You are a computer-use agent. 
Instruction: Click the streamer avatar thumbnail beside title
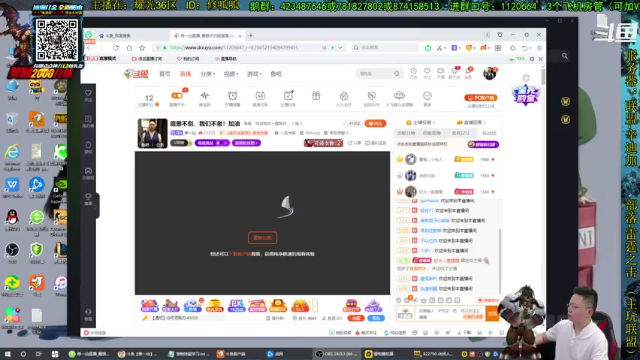pyautogui.click(x=152, y=133)
